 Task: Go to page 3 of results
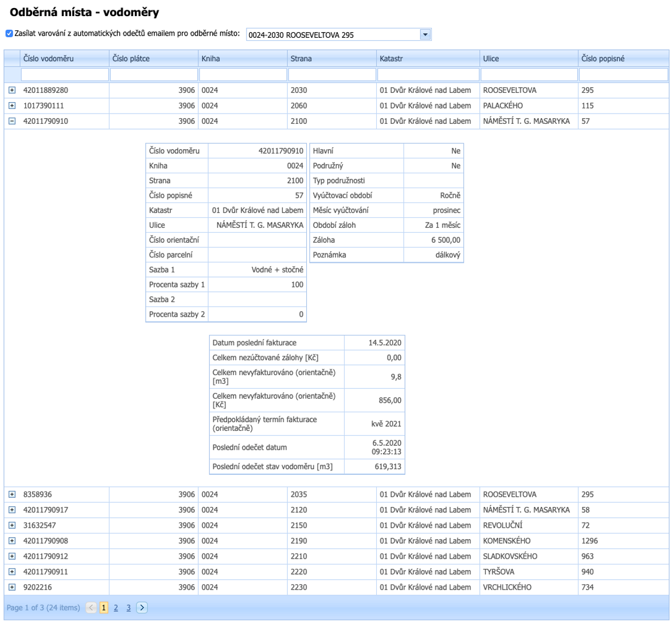point(129,608)
